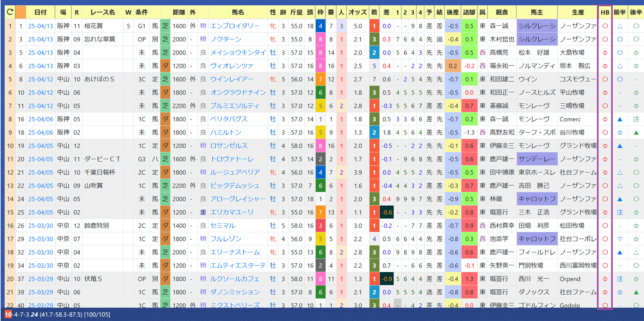Sort by the 距離 column header

pos(179,12)
